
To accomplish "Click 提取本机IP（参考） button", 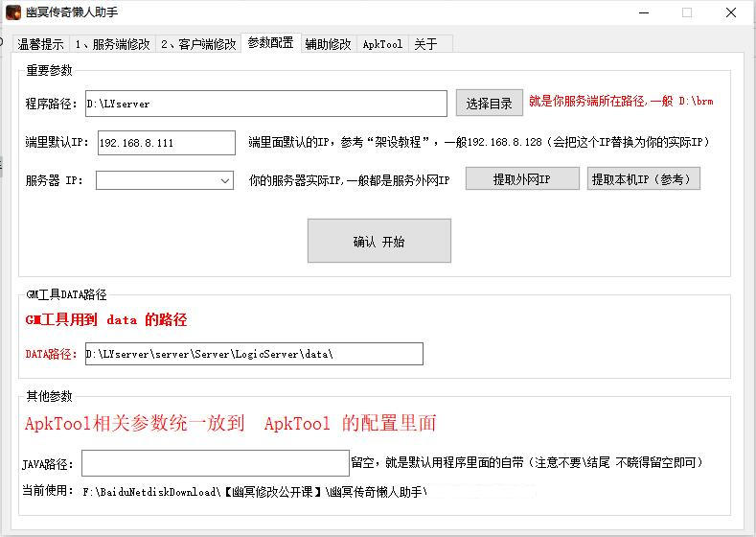I will coord(644,179).
